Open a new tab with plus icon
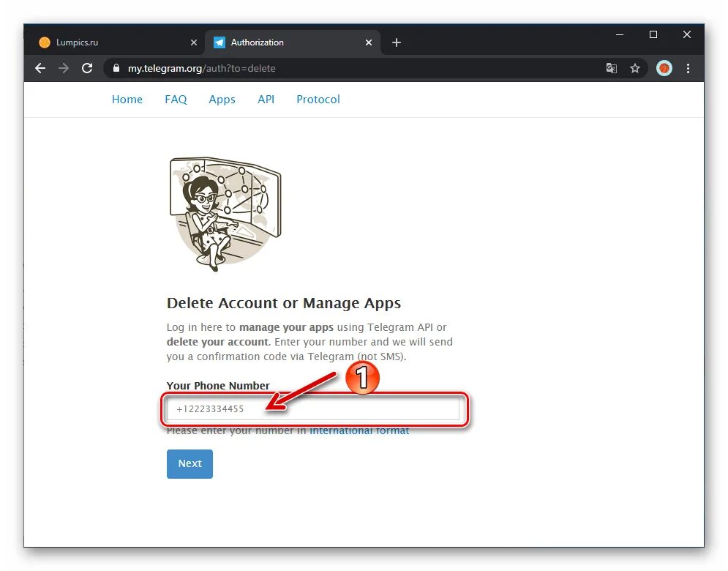728x571 pixels. click(396, 42)
